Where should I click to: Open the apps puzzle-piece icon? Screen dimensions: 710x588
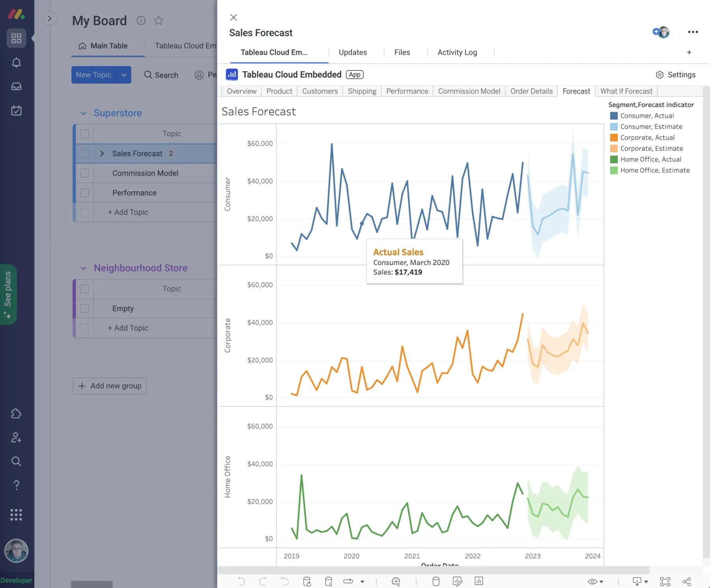coord(16,414)
